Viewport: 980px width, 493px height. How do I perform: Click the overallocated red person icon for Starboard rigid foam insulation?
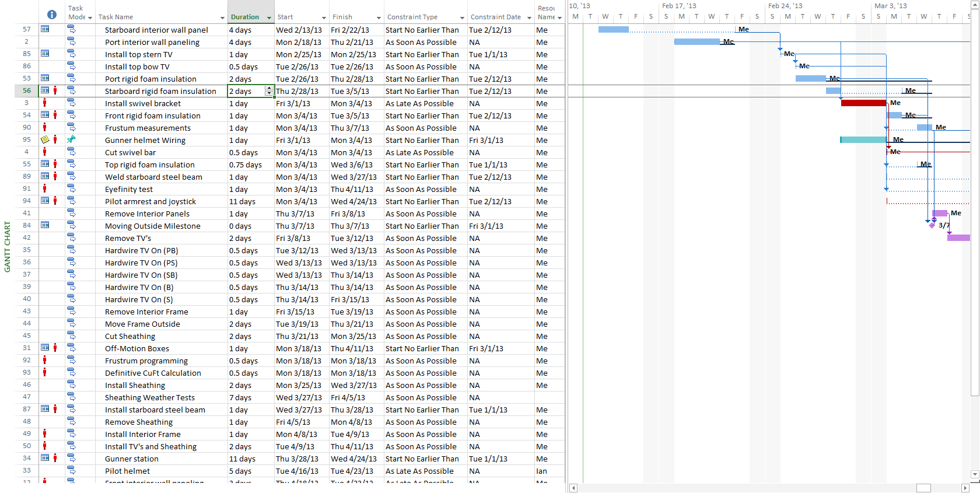pos(55,90)
